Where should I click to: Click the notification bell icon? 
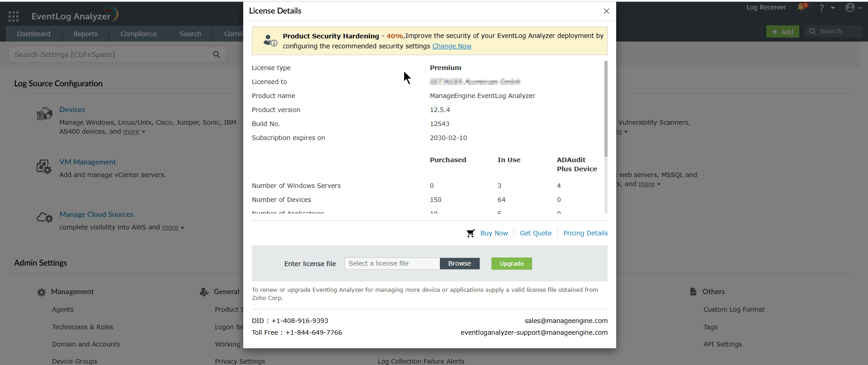click(802, 8)
